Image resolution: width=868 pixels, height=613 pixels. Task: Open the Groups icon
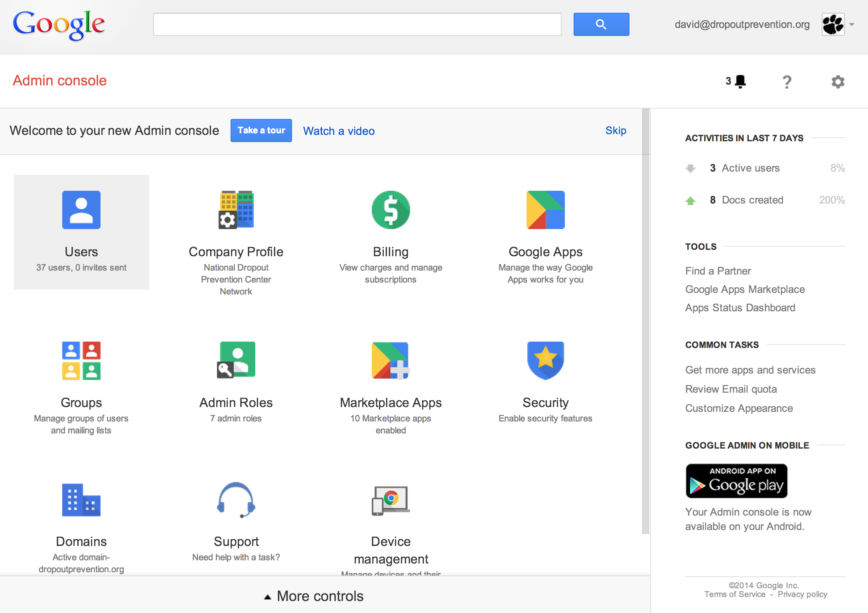point(81,361)
